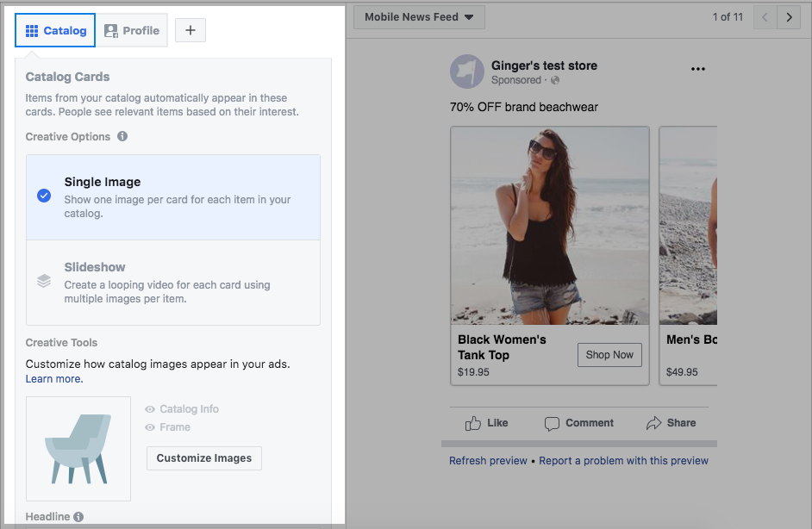Toggle the Catalog Info eye visibility
This screenshot has height=529, width=812.
coord(150,410)
